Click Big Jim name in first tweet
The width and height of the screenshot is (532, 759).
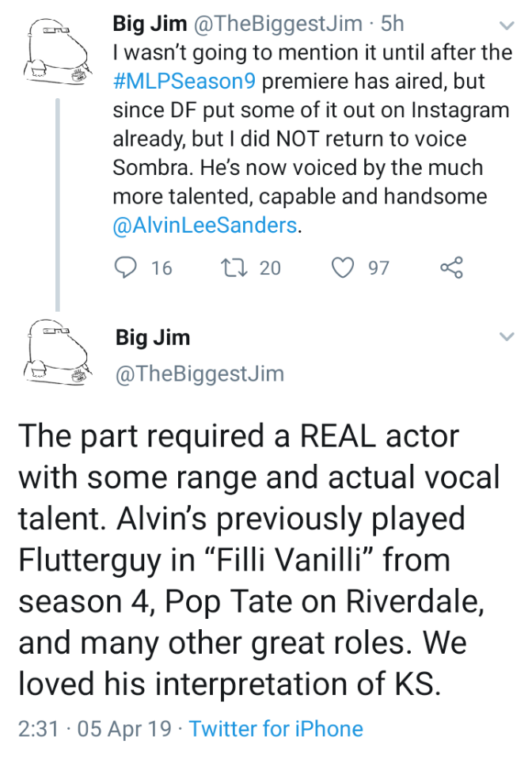point(150,25)
